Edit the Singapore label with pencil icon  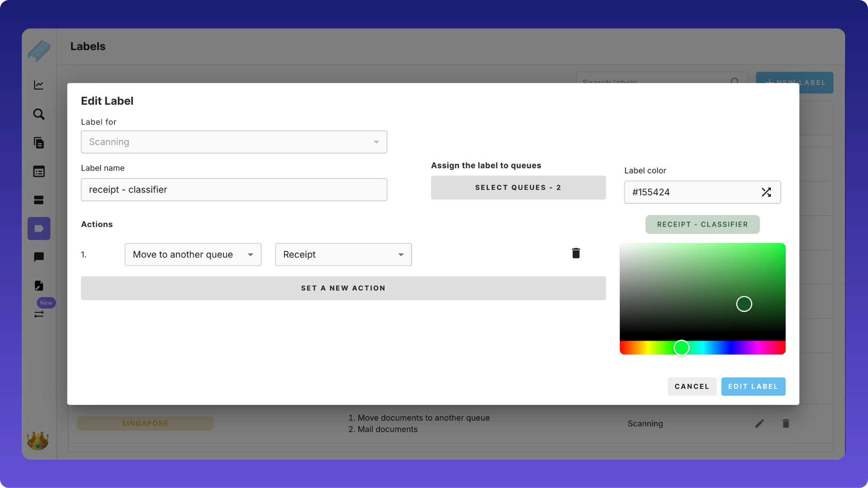(759, 423)
